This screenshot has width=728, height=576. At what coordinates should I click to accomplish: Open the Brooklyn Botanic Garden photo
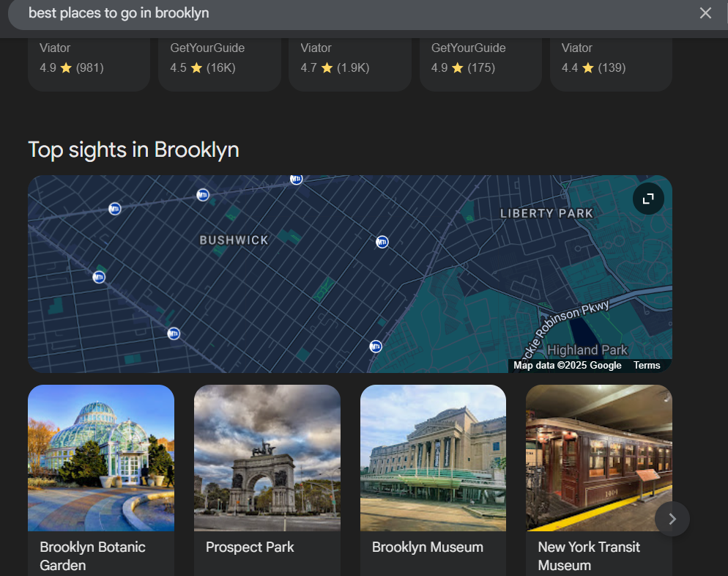click(101, 458)
